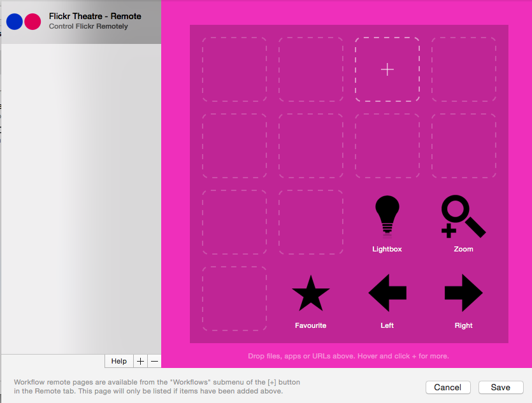Screen dimensions: 532x403
Task: Click the Favourite star icon
Action: [x=311, y=293]
